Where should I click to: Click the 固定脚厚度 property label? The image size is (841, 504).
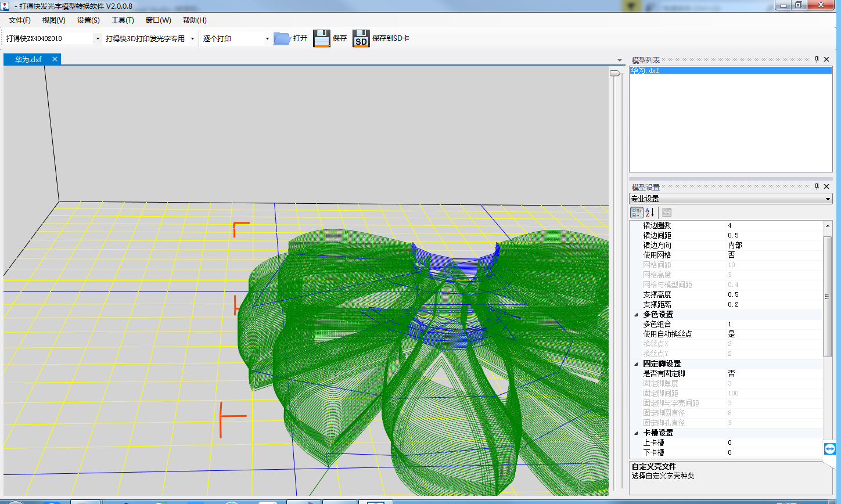[x=660, y=383]
